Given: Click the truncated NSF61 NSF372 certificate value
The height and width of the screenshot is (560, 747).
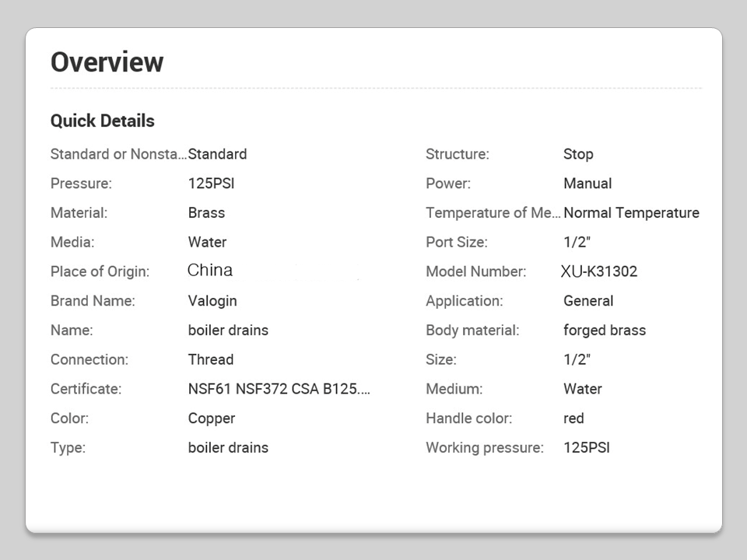Looking at the screenshot, I should coord(279,389).
